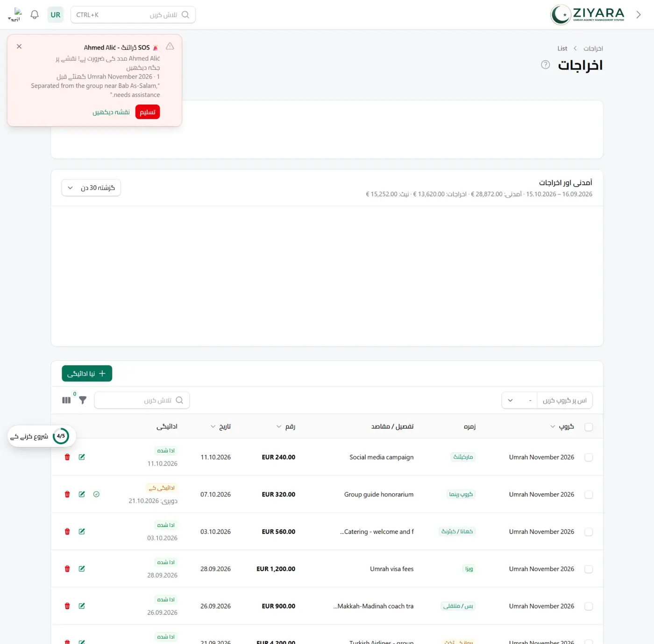Click the help icon beside the page title
This screenshot has width=654, height=644.
545,65
